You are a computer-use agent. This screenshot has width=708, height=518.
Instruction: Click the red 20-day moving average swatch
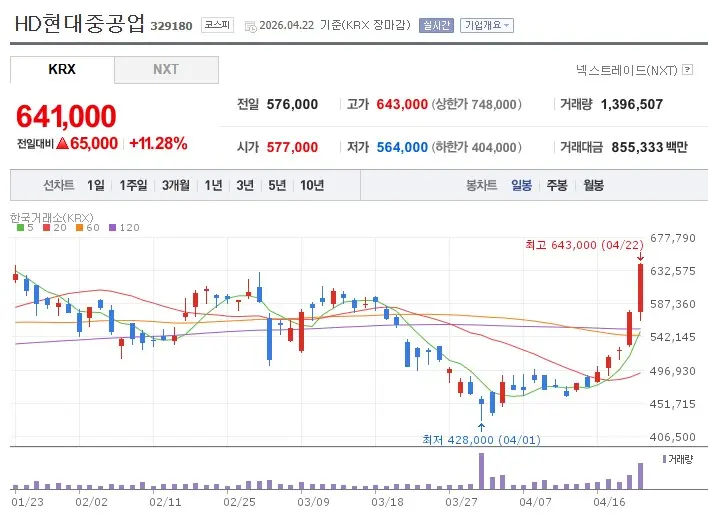(x=47, y=228)
